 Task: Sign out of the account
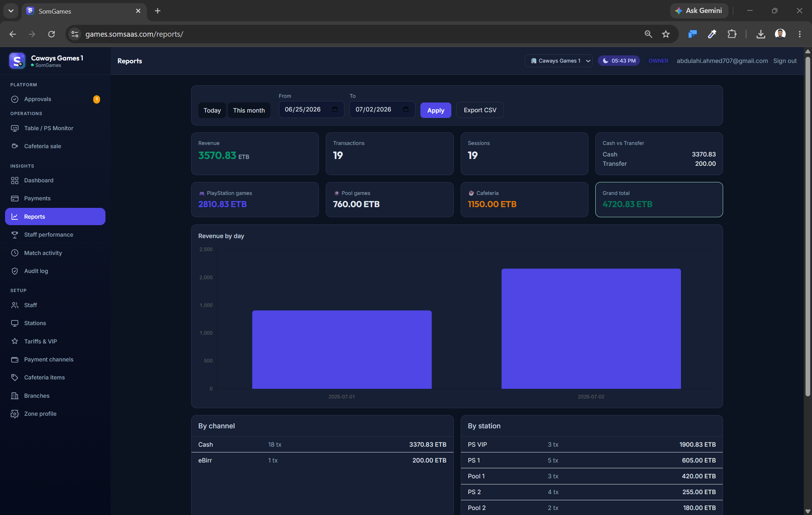785,61
